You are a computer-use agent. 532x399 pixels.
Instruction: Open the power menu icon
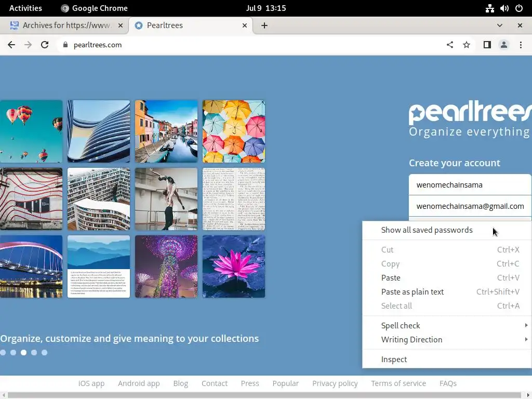pos(519,8)
